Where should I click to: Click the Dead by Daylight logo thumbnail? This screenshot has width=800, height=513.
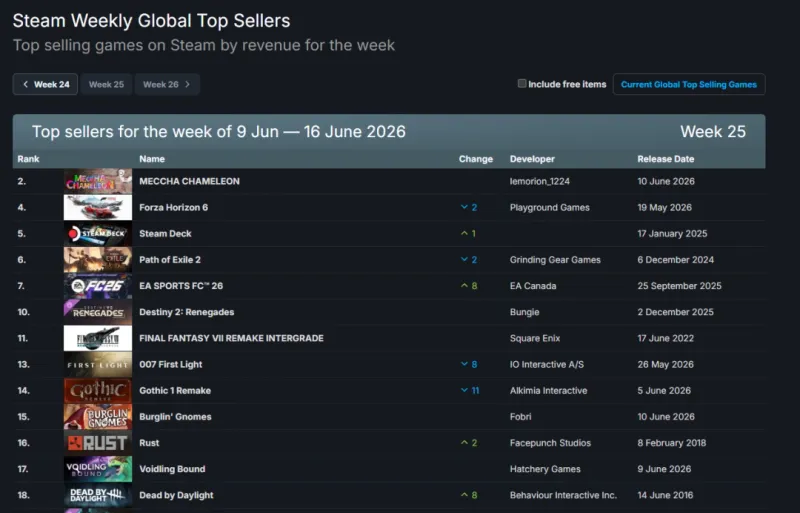(97, 495)
